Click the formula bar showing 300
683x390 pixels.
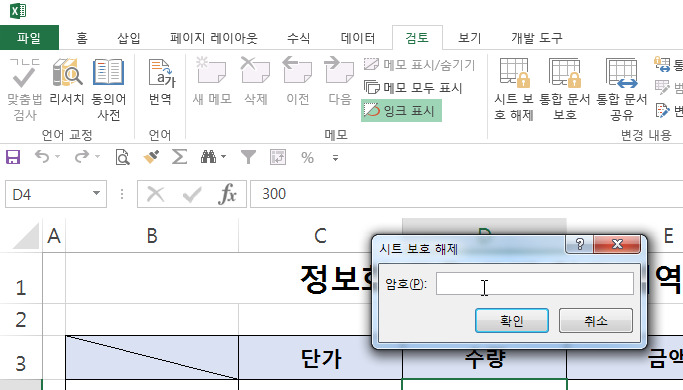pyautogui.click(x=467, y=194)
